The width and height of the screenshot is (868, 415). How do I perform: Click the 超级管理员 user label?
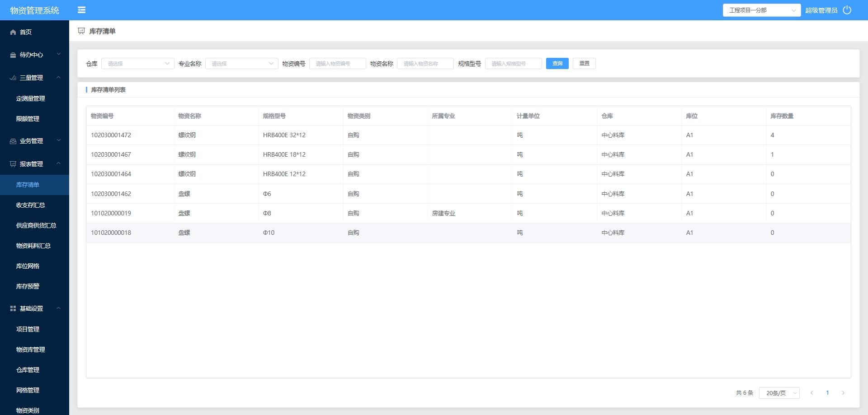click(821, 10)
